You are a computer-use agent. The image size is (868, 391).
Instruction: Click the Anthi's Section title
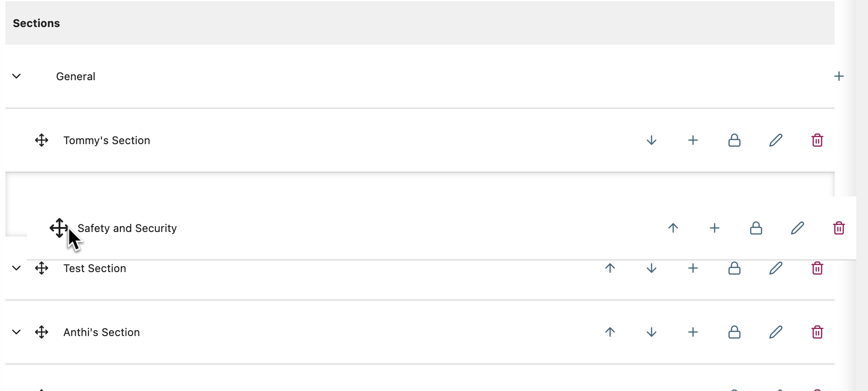(x=101, y=332)
